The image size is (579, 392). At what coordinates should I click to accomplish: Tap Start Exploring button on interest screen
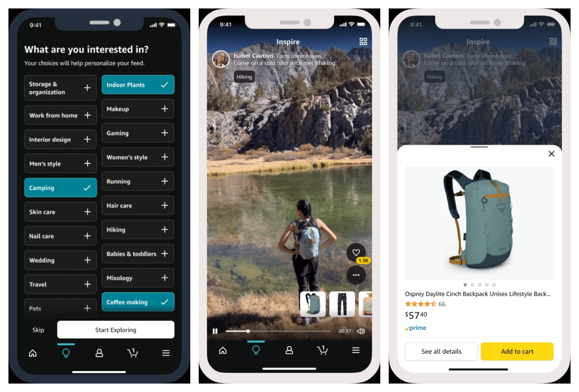coord(115,330)
